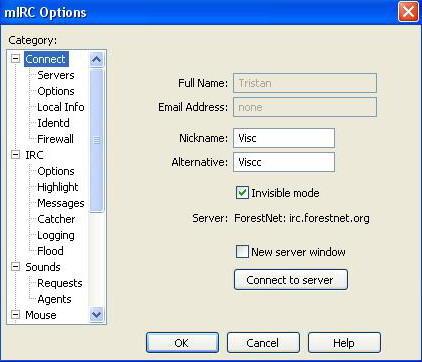This screenshot has width=422, height=362.
Task: Collapse the Connect category node
Action: point(15,59)
